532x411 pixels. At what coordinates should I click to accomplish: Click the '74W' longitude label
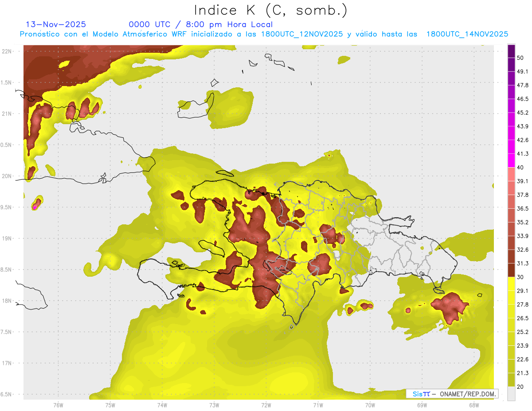click(x=162, y=405)
